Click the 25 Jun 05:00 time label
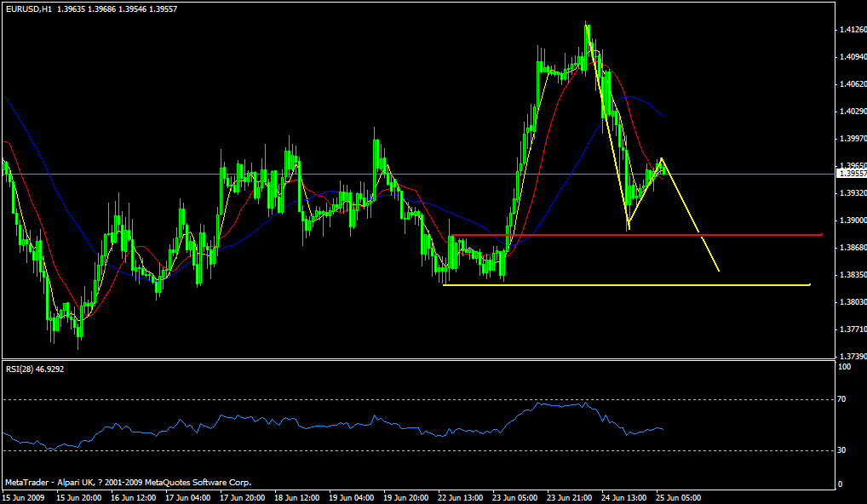The height and width of the screenshot is (504, 867). coord(679,498)
